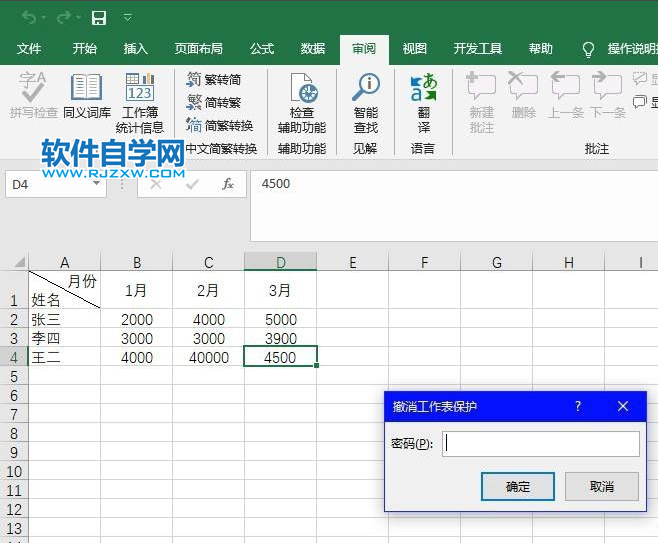This screenshot has width=658, height=543.
Task: Select cell with value 3900
Action: coord(280,338)
